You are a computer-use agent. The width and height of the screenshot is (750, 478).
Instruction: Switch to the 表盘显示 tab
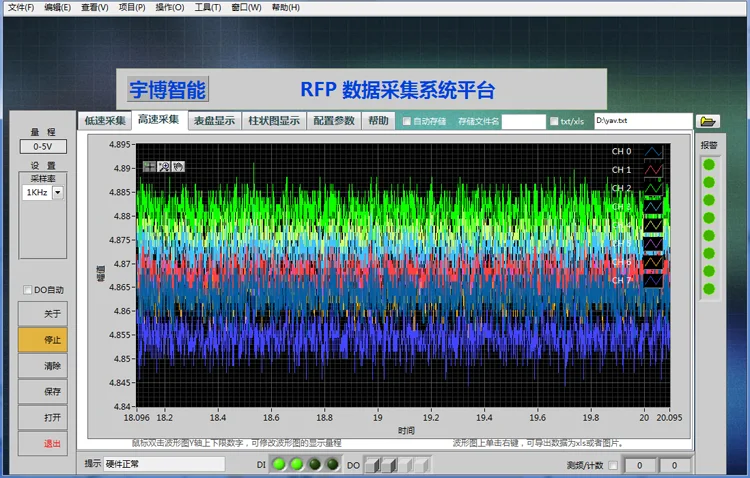[x=214, y=121]
